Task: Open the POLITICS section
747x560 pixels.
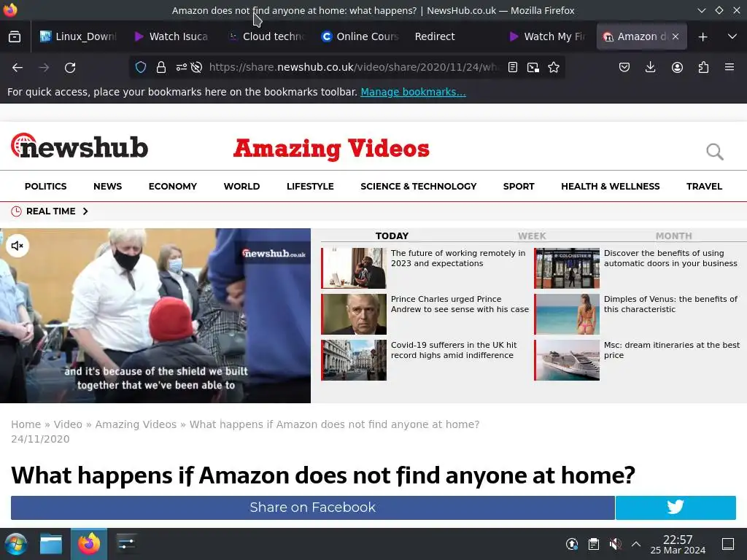Action: tap(46, 187)
